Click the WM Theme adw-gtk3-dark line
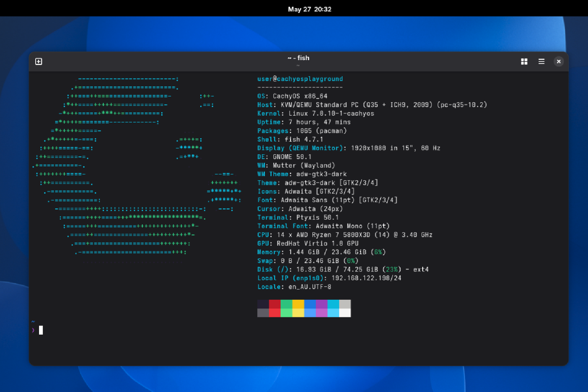The width and height of the screenshot is (588, 392). tap(302, 174)
